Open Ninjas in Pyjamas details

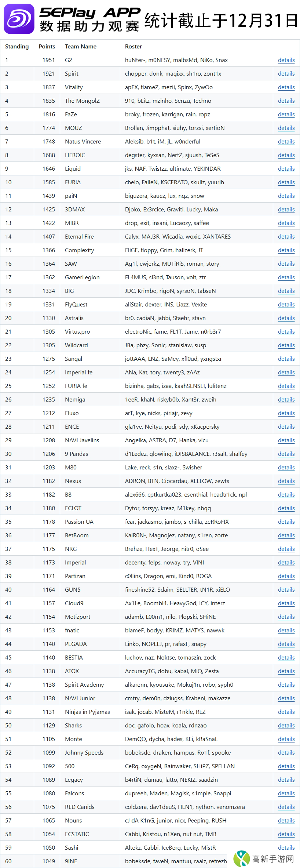pyautogui.click(x=286, y=712)
